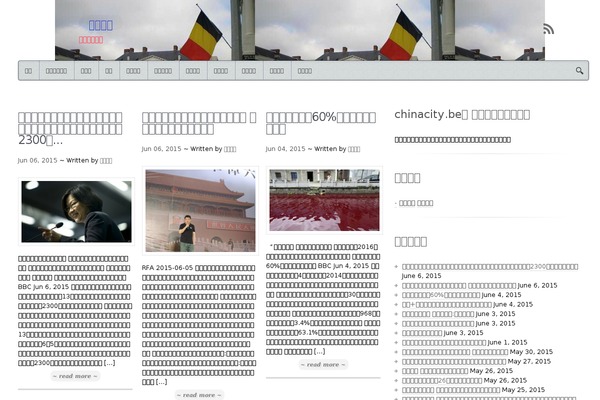Image resolution: width=600 pixels, height=400 pixels.
Task: Open sidebar recent post dated June 1, 2015
Action: [x=444, y=342]
